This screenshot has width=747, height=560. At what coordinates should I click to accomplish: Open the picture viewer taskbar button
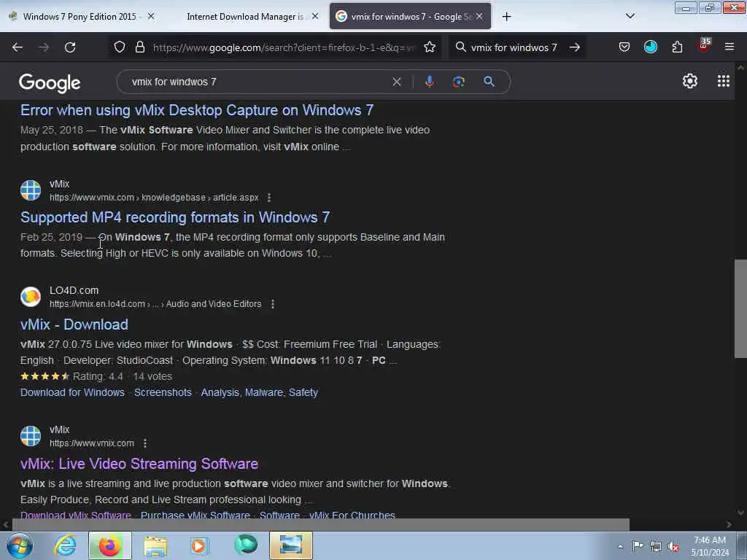pyautogui.click(x=290, y=545)
